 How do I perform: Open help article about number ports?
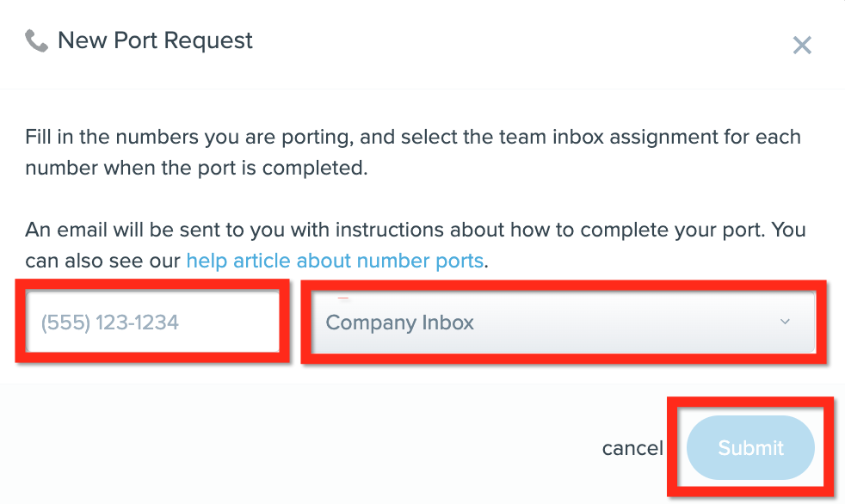pyautogui.click(x=335, y=261)
